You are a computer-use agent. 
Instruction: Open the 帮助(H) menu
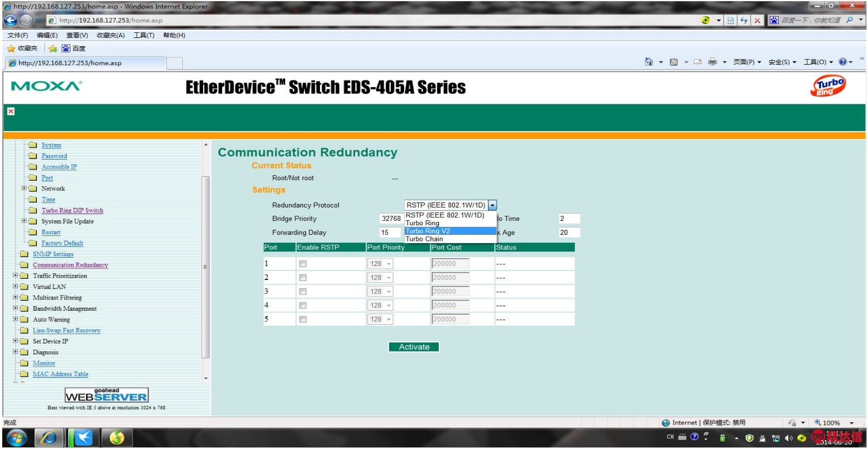point(174,35)
